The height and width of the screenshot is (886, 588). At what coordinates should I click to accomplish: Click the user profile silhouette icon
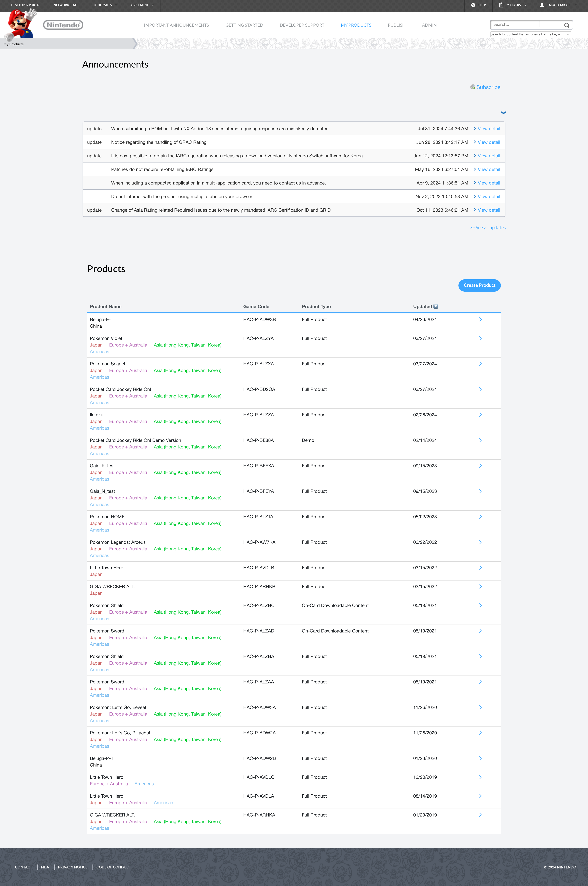(x=542, y=5)
